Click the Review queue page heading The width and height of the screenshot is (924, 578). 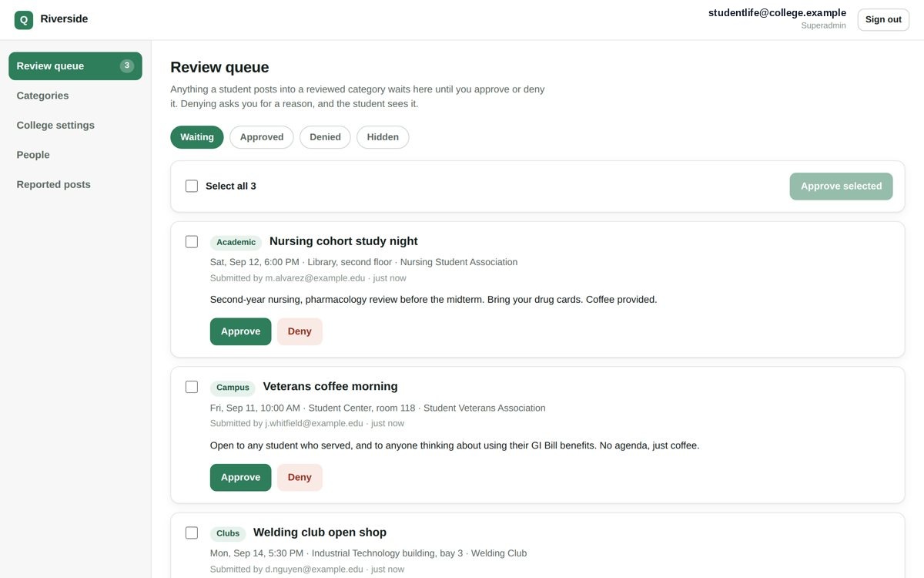(x=219, y=67)
